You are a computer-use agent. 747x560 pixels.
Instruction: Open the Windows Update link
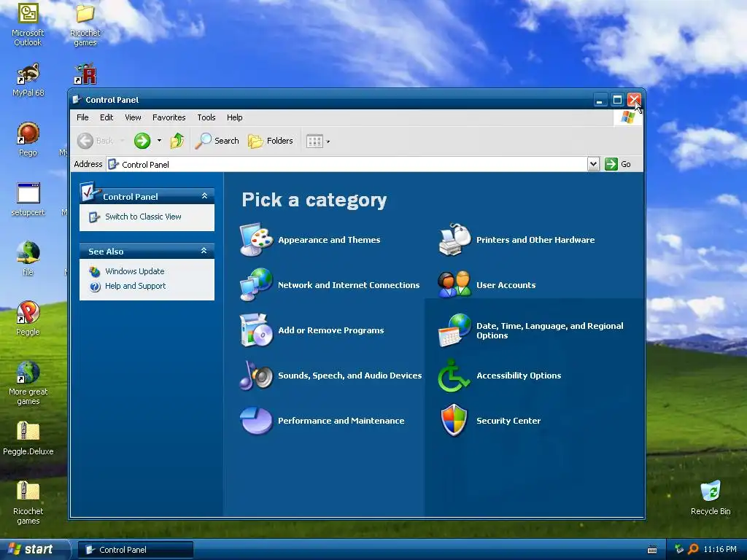pos(135,271)
